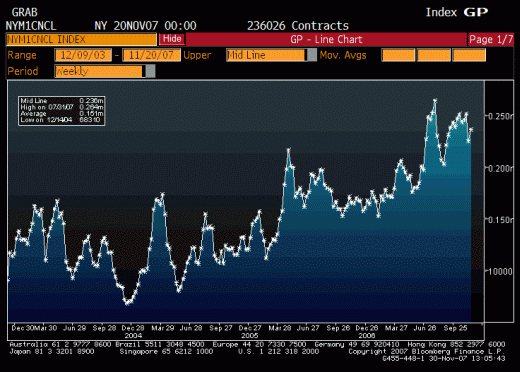Viewport: 520px width, 372px height.
Task: Click the 'Index GP' header label
Action: click(x=457, y=12)
